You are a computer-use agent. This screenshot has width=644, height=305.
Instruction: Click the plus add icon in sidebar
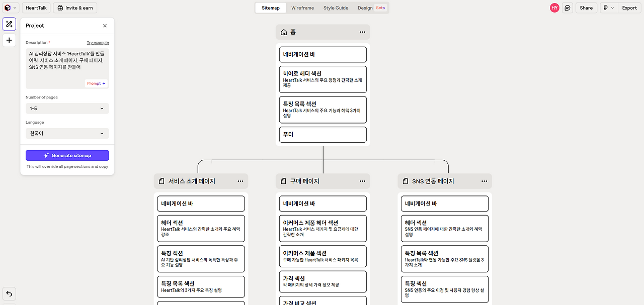9,40
